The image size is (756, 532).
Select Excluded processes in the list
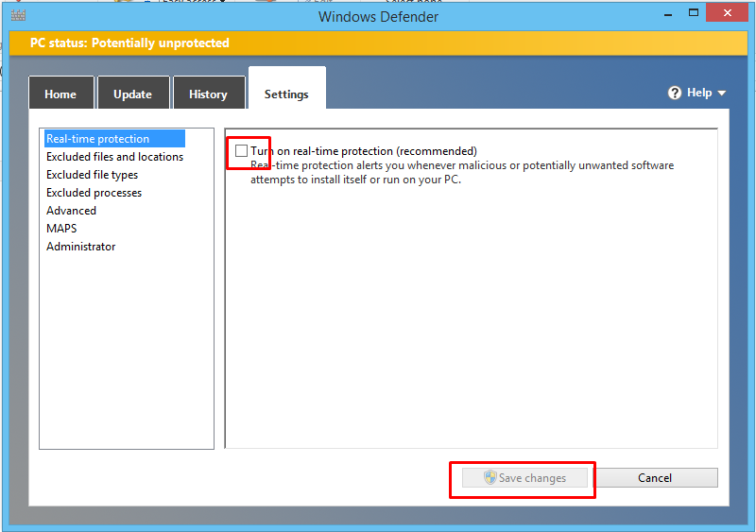click(x=94, y=193)
